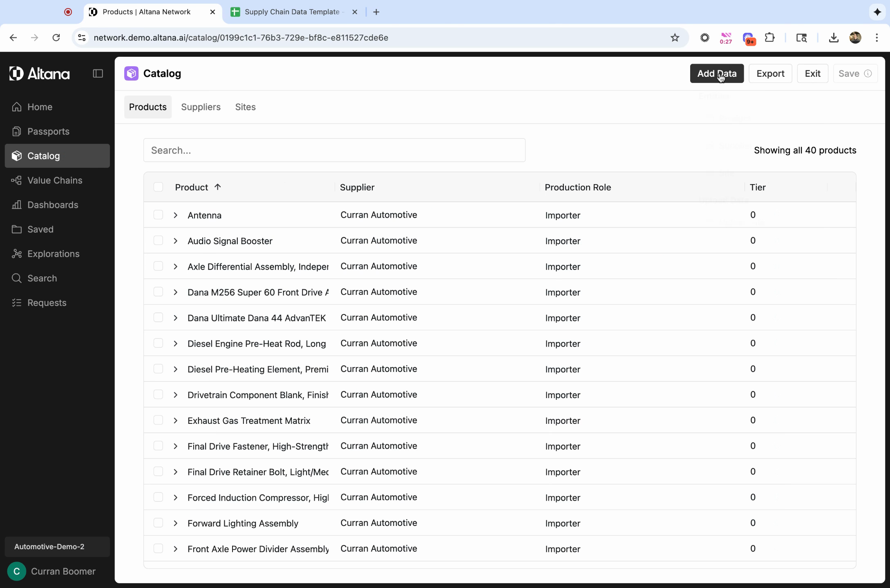The image size is (890, 588).
Task: Go to Value Chains section
Action: (x=54, y=180)
